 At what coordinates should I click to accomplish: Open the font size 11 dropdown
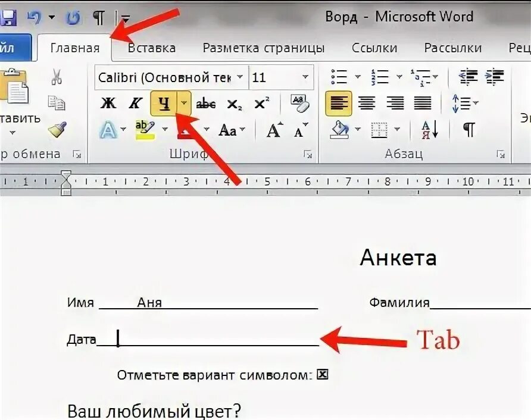pos(305,77)
